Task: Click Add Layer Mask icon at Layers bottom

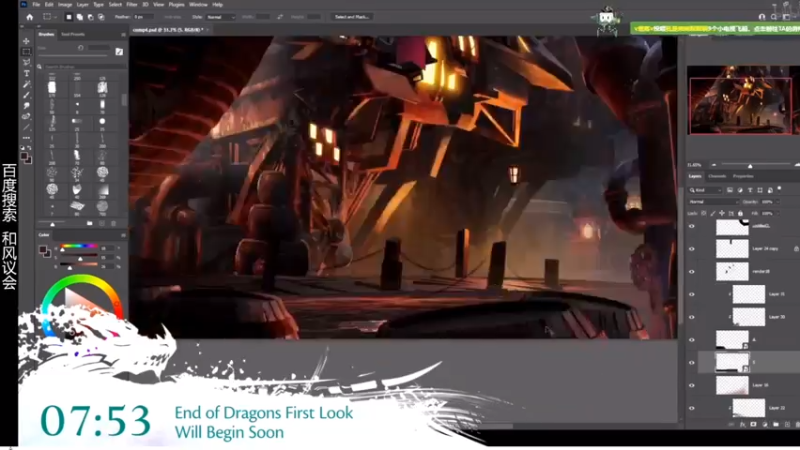Action: [x=754, y=424]
